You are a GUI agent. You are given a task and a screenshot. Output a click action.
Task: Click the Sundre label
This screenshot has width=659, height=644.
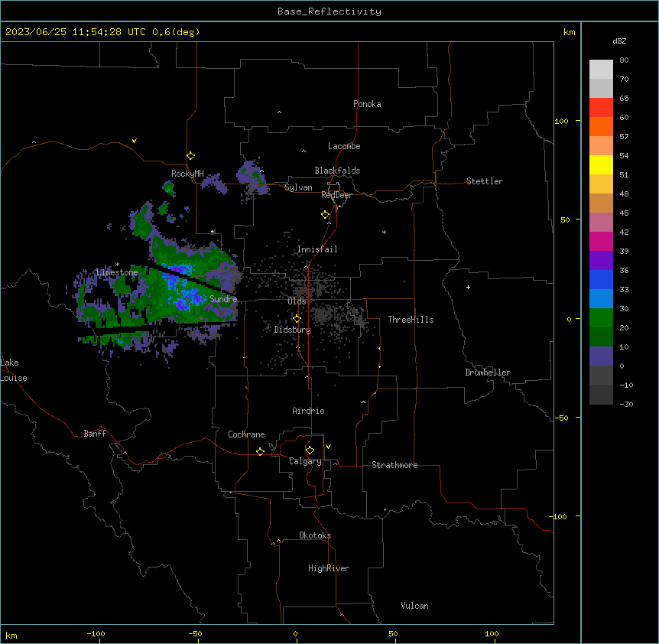pos(223,299)
